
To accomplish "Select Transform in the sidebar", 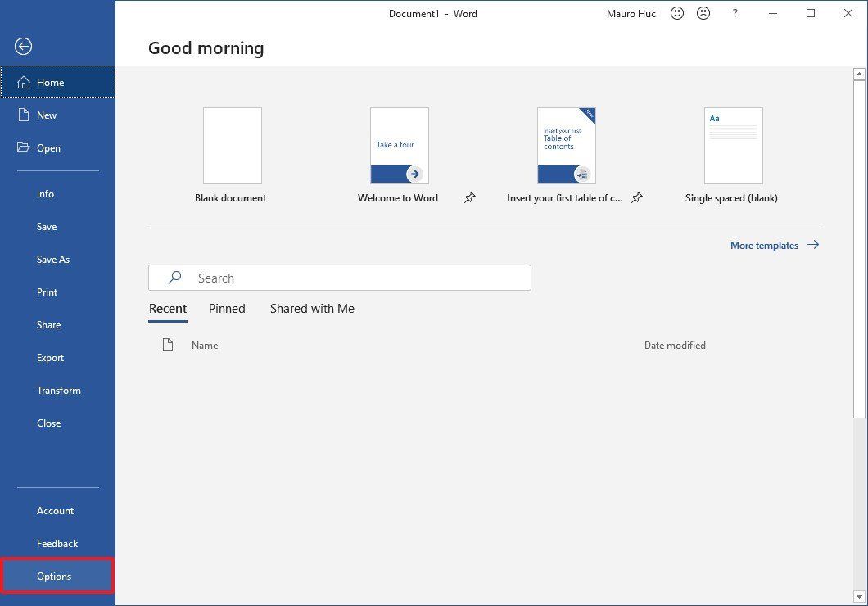I will pos(58,390).
